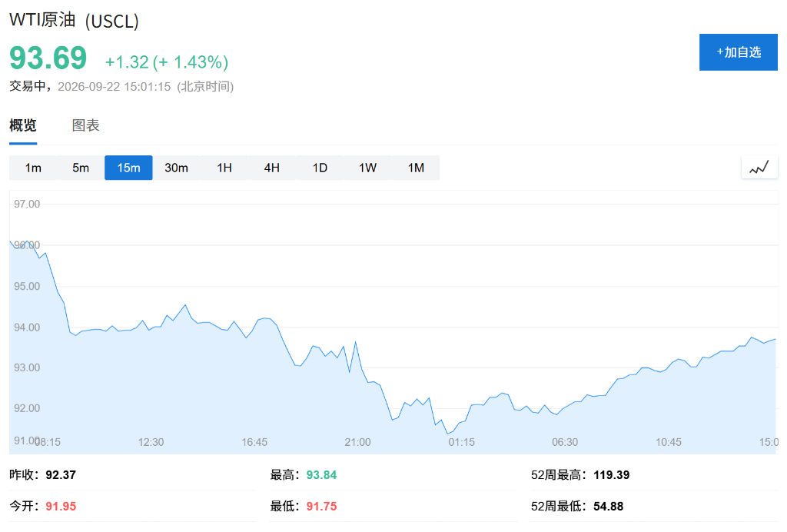Select the 1m interval

coord(33,168)
